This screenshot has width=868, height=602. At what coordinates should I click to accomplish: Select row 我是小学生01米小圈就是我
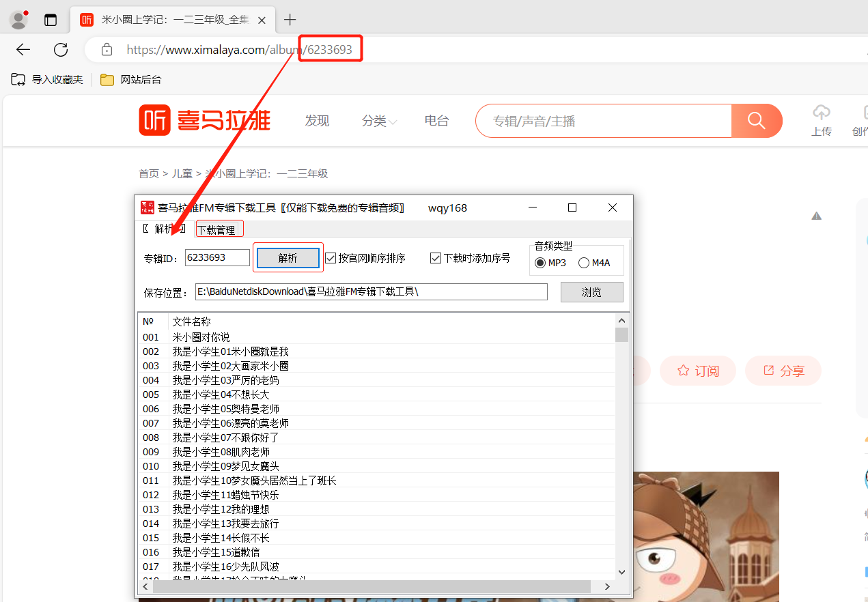pyautogui.click(x=376, y=352)
